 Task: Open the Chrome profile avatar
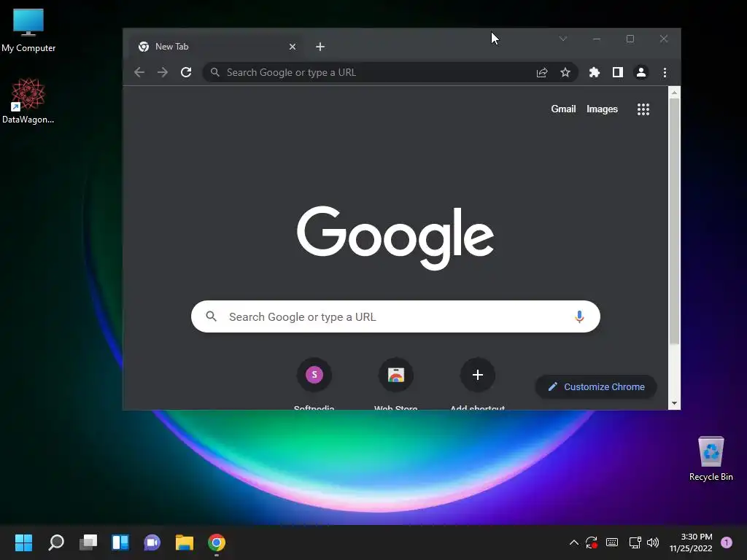tap(641, 72)
